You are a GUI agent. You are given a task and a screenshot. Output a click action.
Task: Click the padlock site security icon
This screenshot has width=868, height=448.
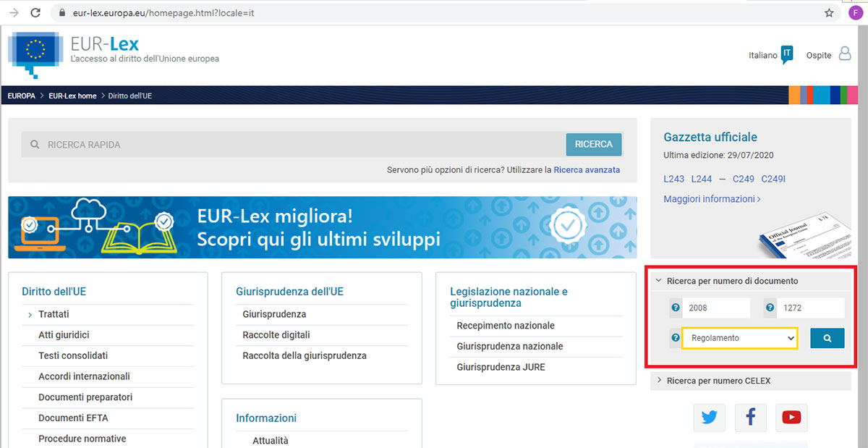[62, 13]
